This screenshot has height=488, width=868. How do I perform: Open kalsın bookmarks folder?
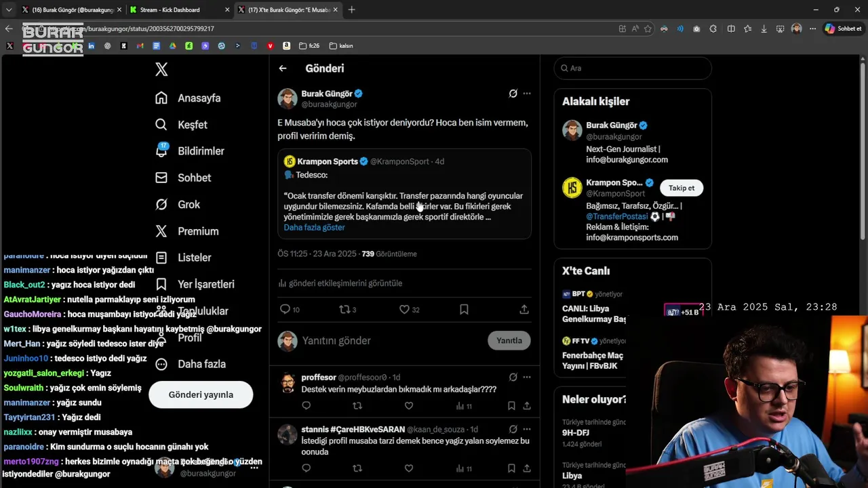pos(341,46)
